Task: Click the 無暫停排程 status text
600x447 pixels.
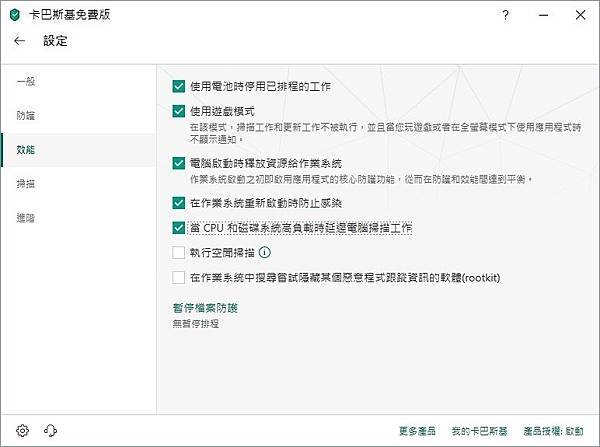Action: 196,324
